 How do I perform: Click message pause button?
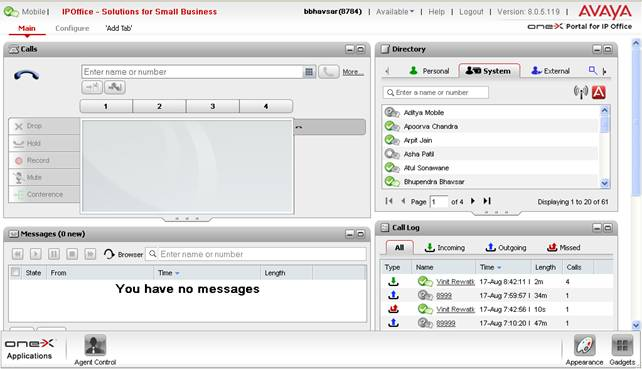click(54, 254)
